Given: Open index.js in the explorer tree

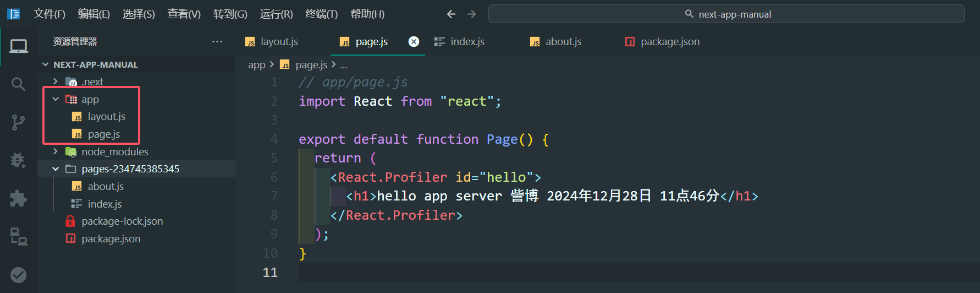Looking at the screenshot, I should (104, 204).
